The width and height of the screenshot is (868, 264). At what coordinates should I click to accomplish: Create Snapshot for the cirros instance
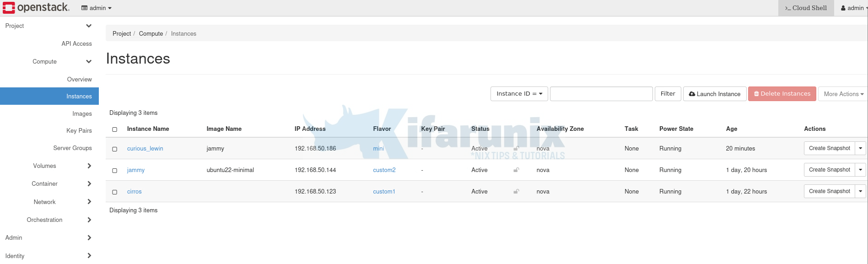click(x=829, y=191)
